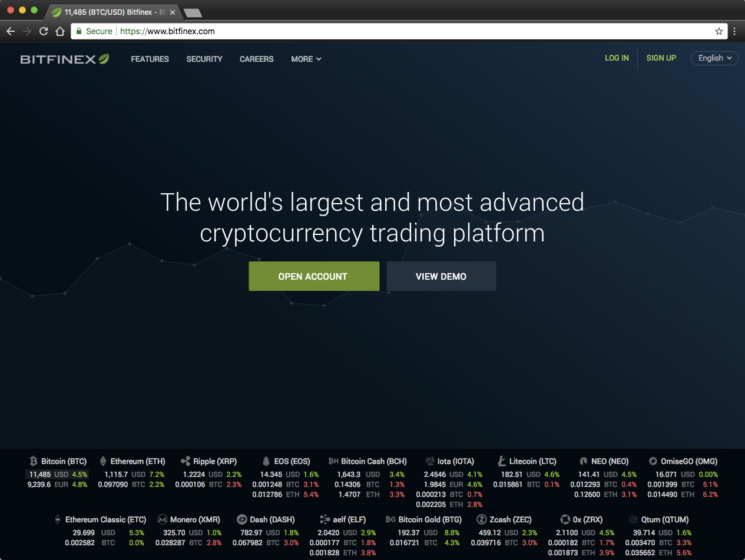Click the Ripple (XRP) icon
Image resolution: width=745 pixels, height=560 pixels.
[x=187, y=461]
